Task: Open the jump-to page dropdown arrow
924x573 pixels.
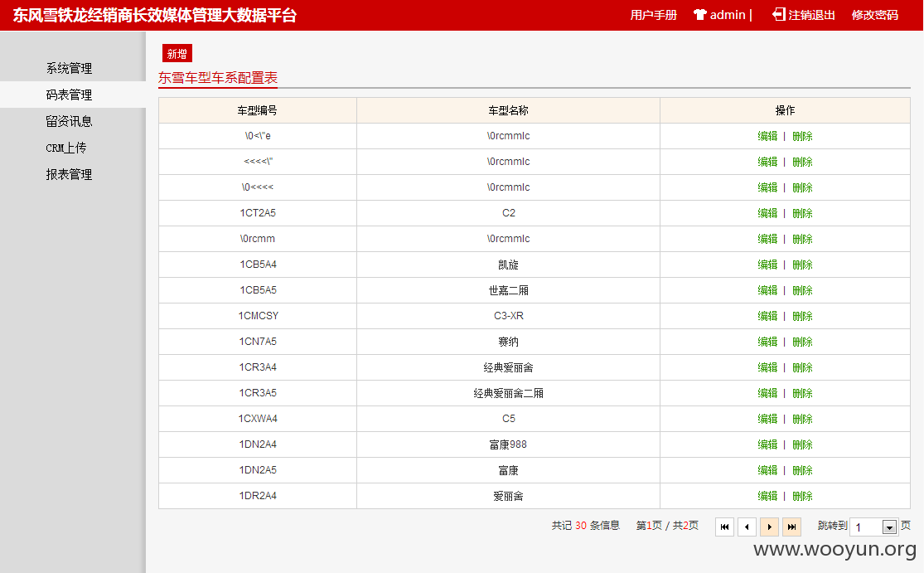Action: [889, 527]
